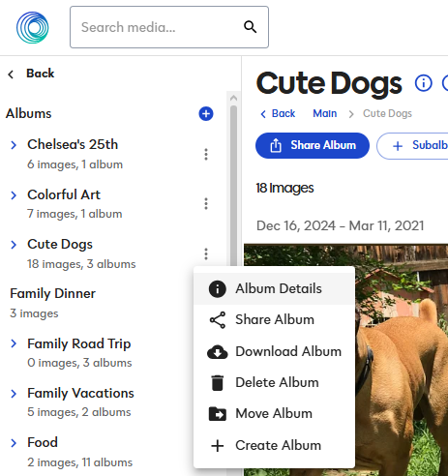448x476 pixels.
Task: Click "3 images" under Family Dinner
Action: [x=34, y=313]
